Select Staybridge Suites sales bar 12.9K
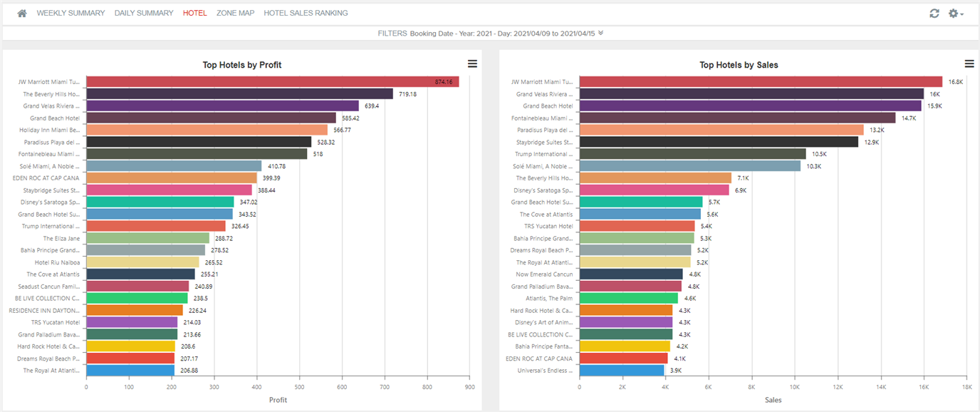 719,142
